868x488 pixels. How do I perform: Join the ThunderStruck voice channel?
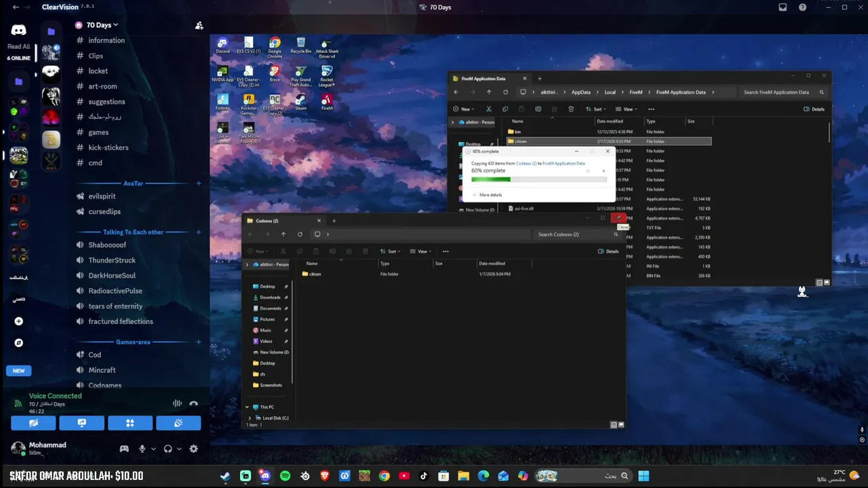point(111,260)
